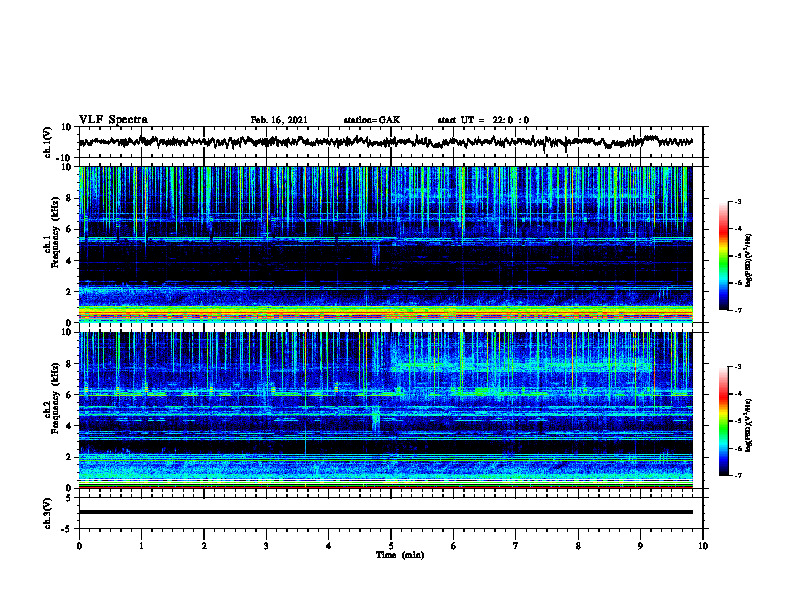The height and width of the screenshot is (612, 792).
Task: Click time axis tick label "9"
Action: point(640,546)
